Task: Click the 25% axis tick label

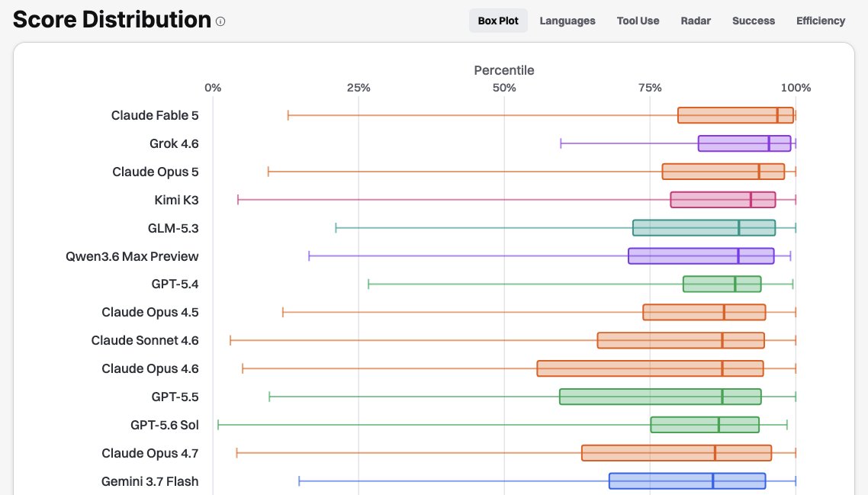Action: click(x=358, y=88)
